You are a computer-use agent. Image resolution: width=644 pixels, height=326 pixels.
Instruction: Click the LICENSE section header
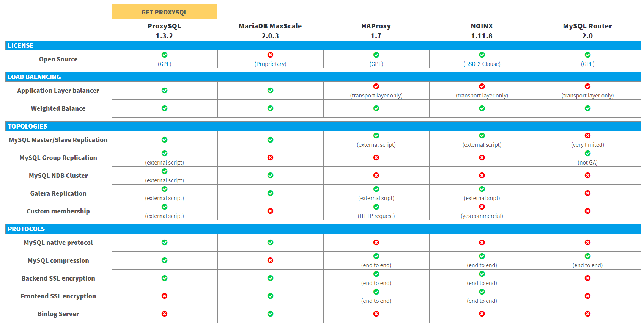coord(323,45)
